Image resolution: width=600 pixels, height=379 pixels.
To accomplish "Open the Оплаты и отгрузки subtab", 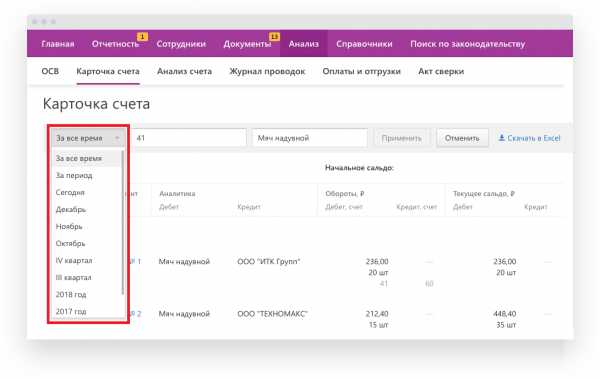I will tap(361, 71).
